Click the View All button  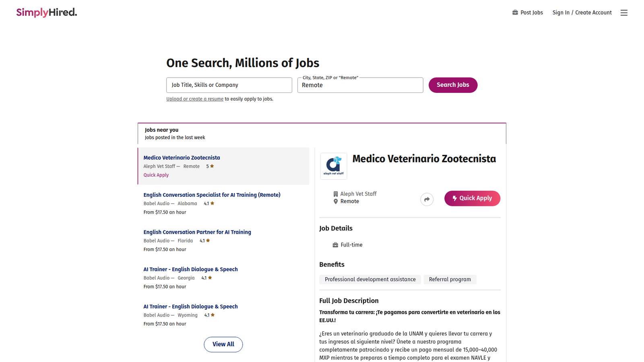[x=223, y=344]
